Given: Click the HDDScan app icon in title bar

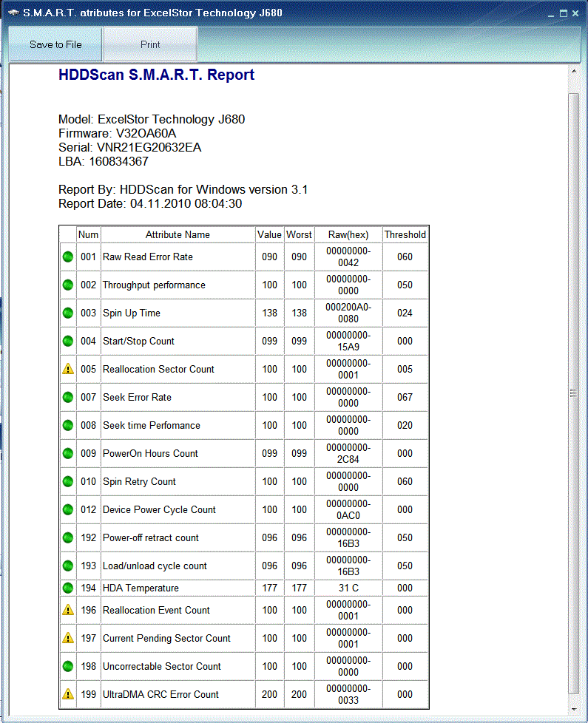Looking at the screenshot, I should [x=13, y=13].
